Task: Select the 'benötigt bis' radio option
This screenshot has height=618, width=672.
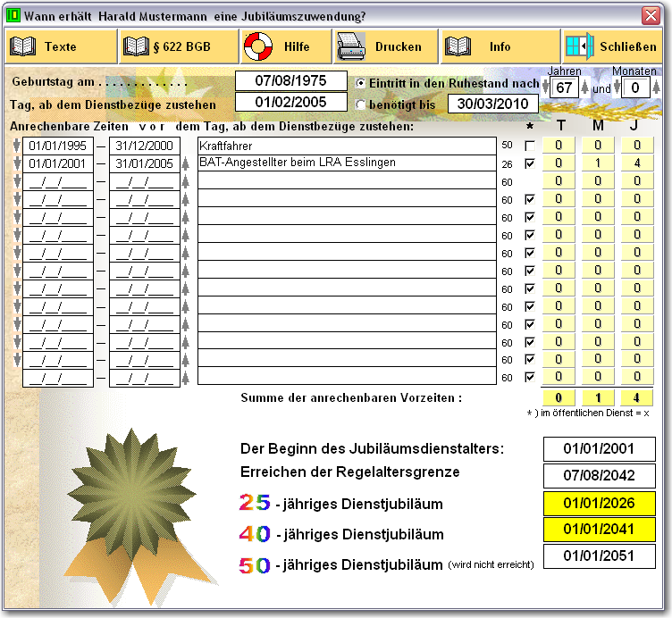Action: pos(361,104)
